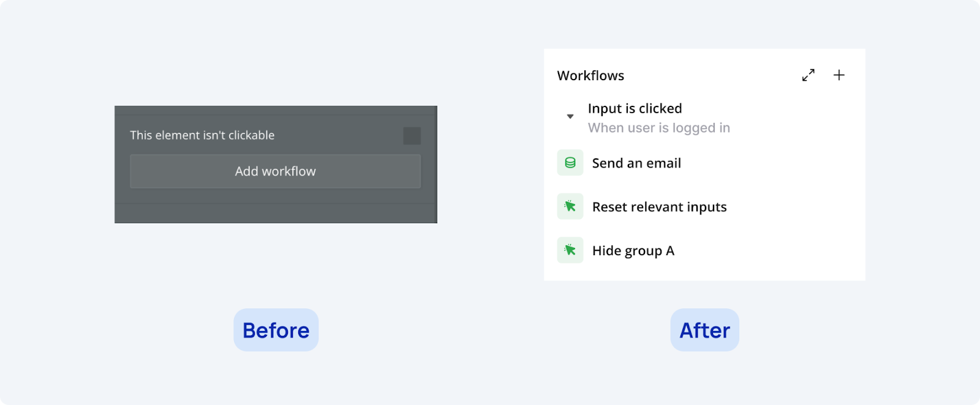
Task: Click the dark panel's right-edge scrollbar
Action: [435, 164]
